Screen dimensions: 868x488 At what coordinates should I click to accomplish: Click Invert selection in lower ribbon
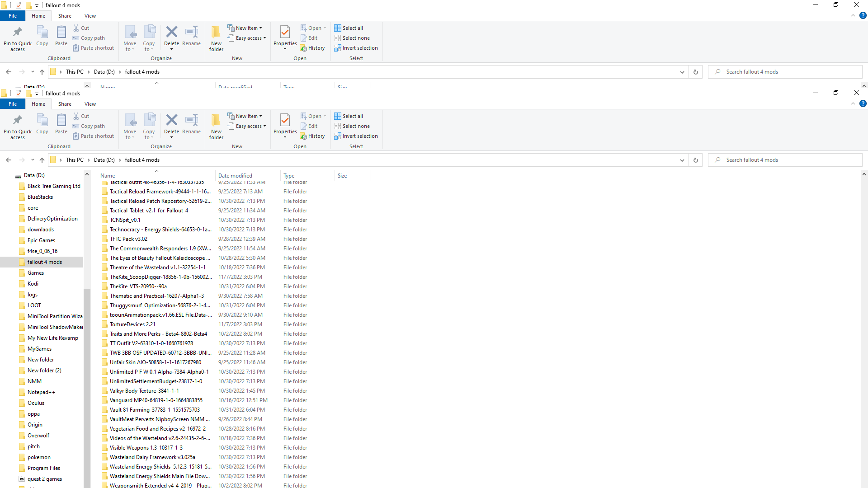click(356, 136)
